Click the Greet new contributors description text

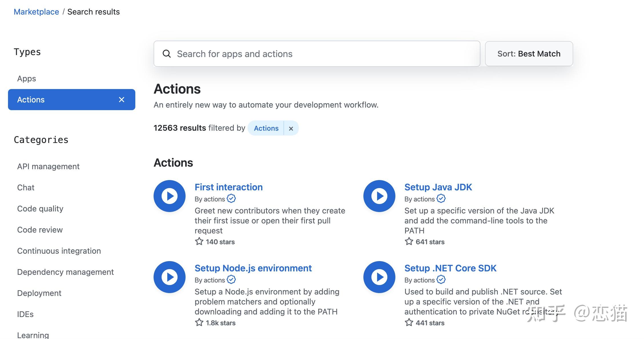(x=270, y=221)
